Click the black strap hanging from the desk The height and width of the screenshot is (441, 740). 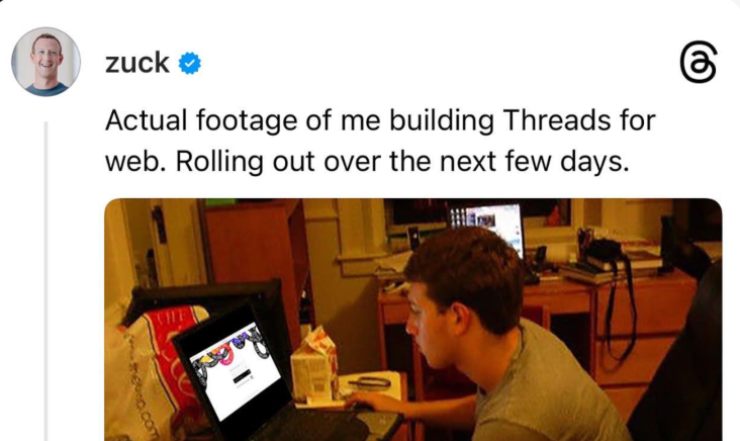click(x=621, y=307)
